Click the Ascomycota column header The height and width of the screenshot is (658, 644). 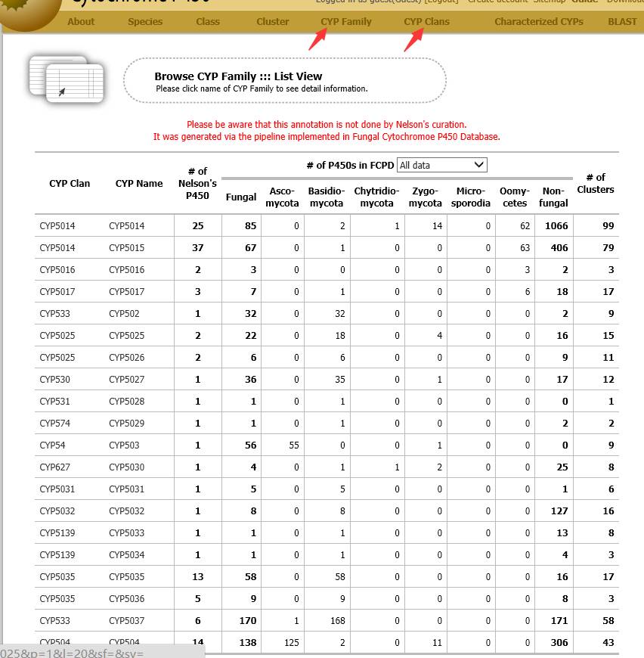(x=282, y=197)
